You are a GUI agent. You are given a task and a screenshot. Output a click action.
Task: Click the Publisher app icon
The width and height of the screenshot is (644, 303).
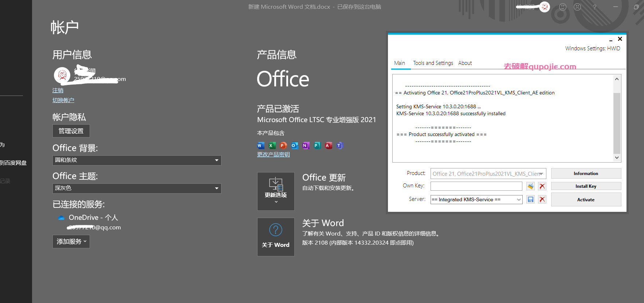(317, 145)
